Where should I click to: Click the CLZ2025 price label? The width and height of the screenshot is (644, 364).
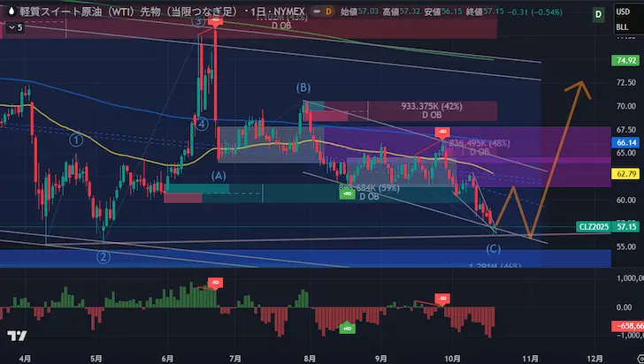pos(590,227)
